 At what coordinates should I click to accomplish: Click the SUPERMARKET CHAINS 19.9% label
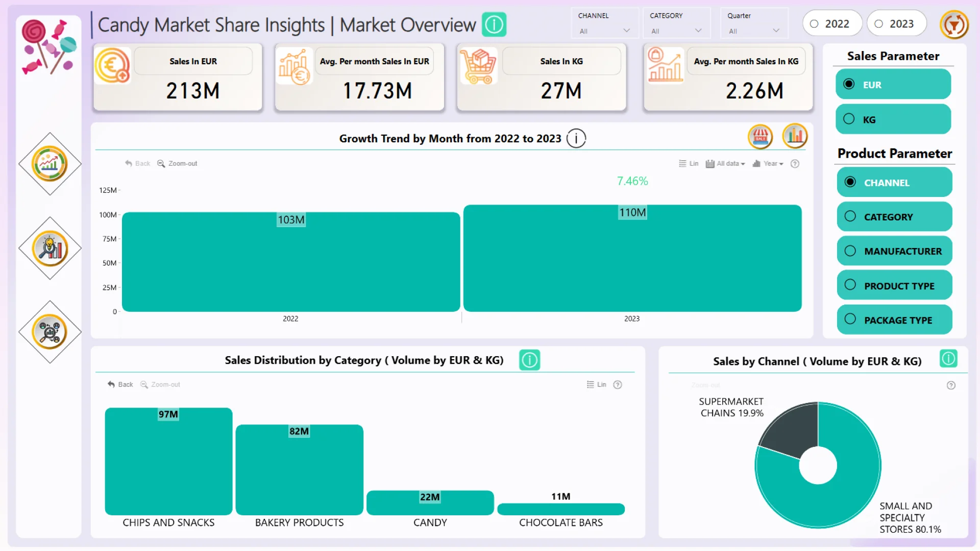tap(731, 407)
